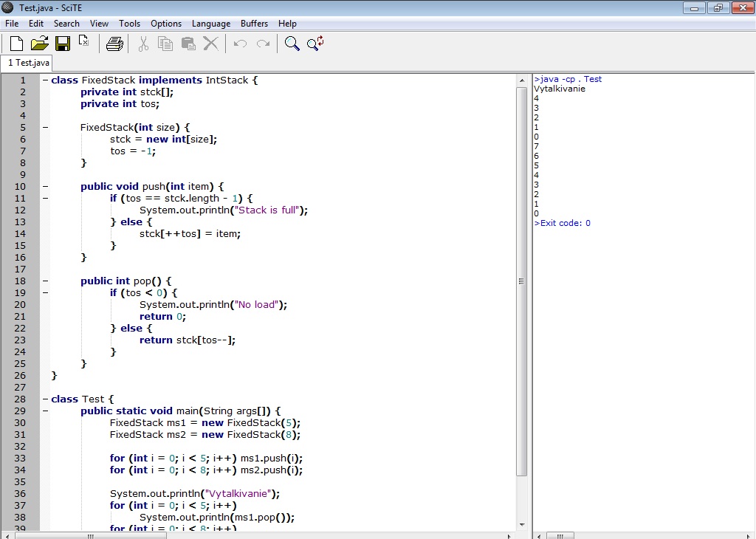Click the Open file folder icon
The width and height of the screenshot is (756, 539).
39,44
